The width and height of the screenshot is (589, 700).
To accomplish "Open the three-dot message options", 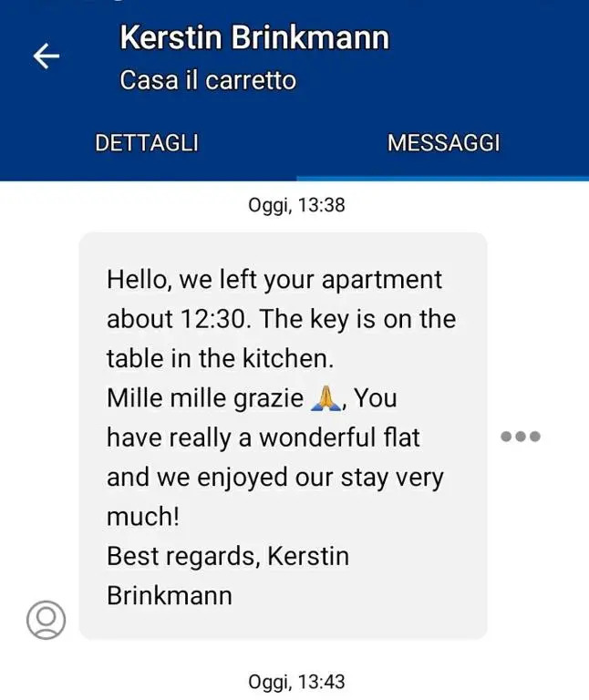I will (x=521, y=437).
